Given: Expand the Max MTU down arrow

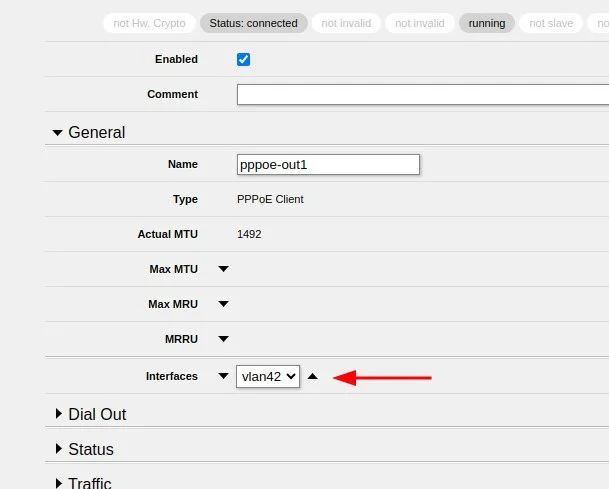Looking at the screenshot, I should coord(223,269).
